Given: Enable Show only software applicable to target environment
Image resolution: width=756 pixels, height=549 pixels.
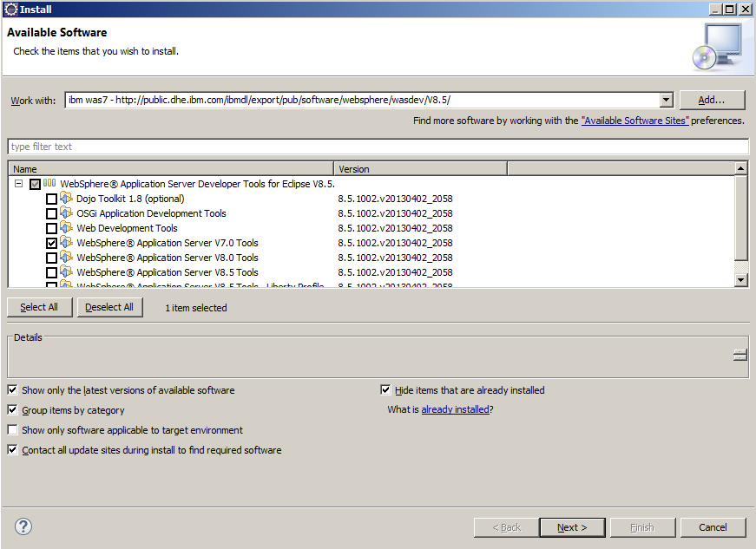Looking at the screenshot, I should (12, 429).
